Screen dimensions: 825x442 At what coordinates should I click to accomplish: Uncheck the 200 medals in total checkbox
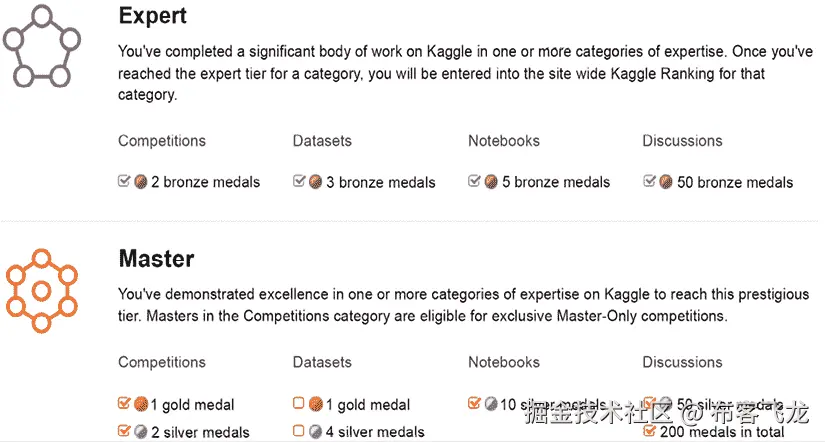click(x=649, y=431)
